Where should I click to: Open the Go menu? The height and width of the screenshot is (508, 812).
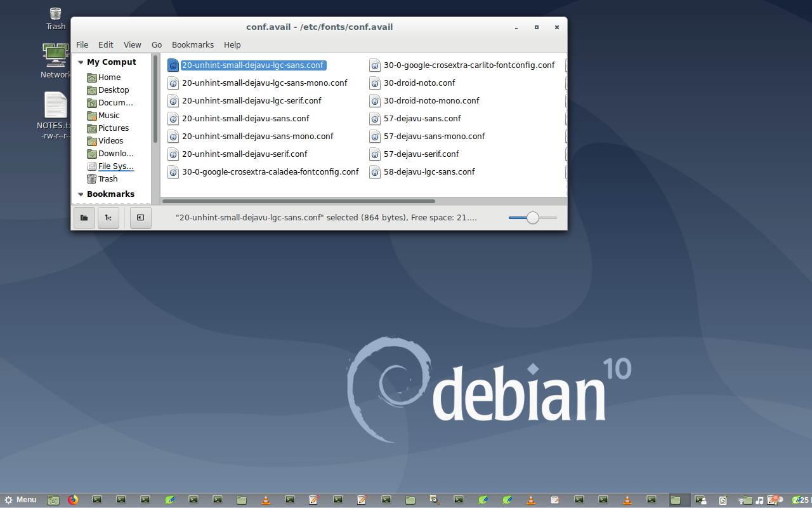coord(157,45)
